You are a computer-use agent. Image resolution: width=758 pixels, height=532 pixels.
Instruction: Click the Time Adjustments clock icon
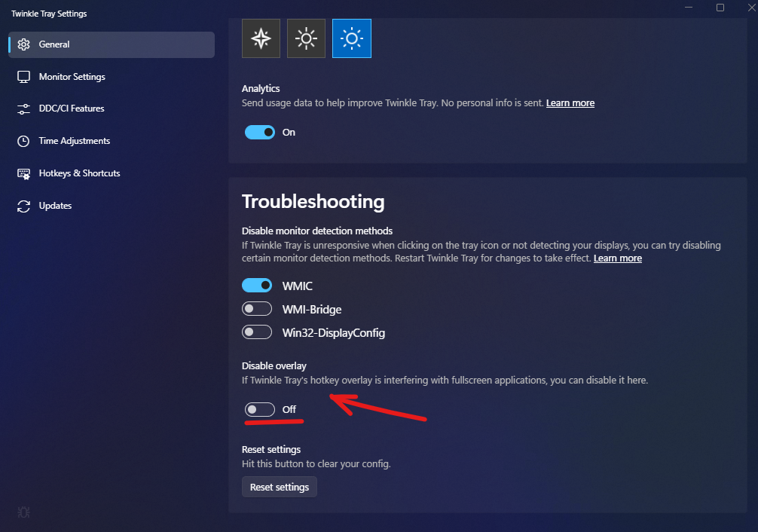pyautogui.click(x=23, y=141)
